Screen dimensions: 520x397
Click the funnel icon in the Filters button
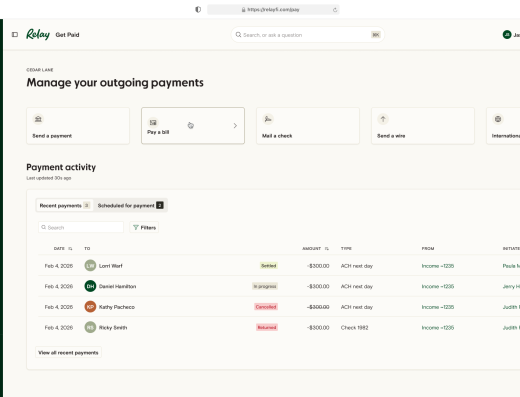click(x=136, y=227)
